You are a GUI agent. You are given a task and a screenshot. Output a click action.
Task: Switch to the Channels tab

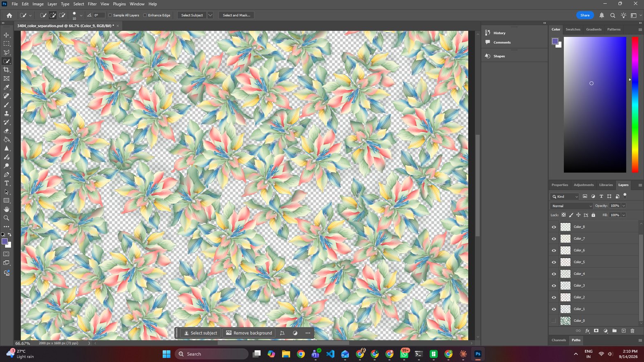point(559,340)
